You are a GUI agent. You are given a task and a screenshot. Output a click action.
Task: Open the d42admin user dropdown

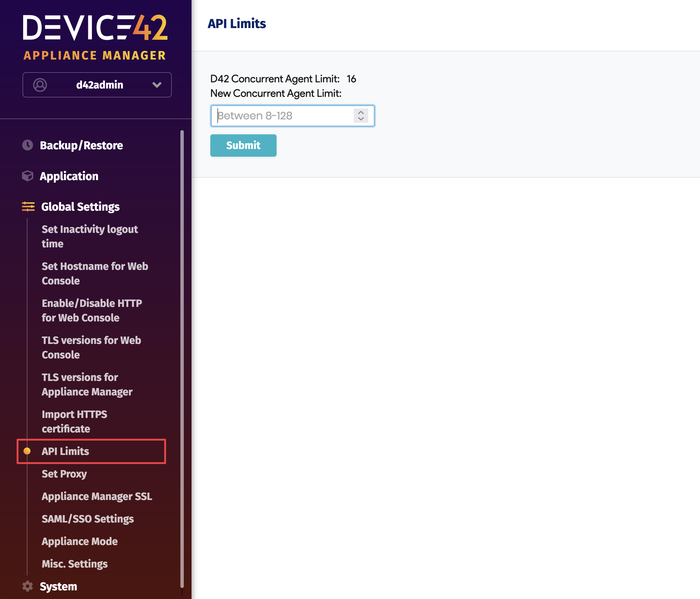point(157,85)
